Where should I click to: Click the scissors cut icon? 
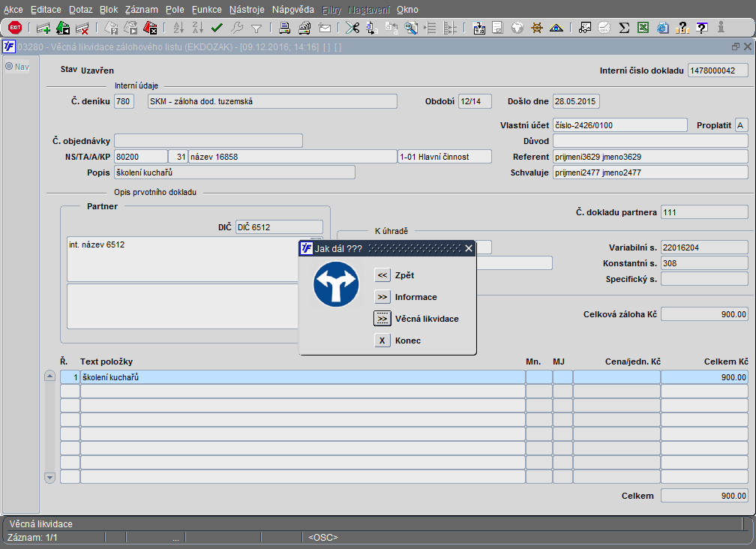352,28
